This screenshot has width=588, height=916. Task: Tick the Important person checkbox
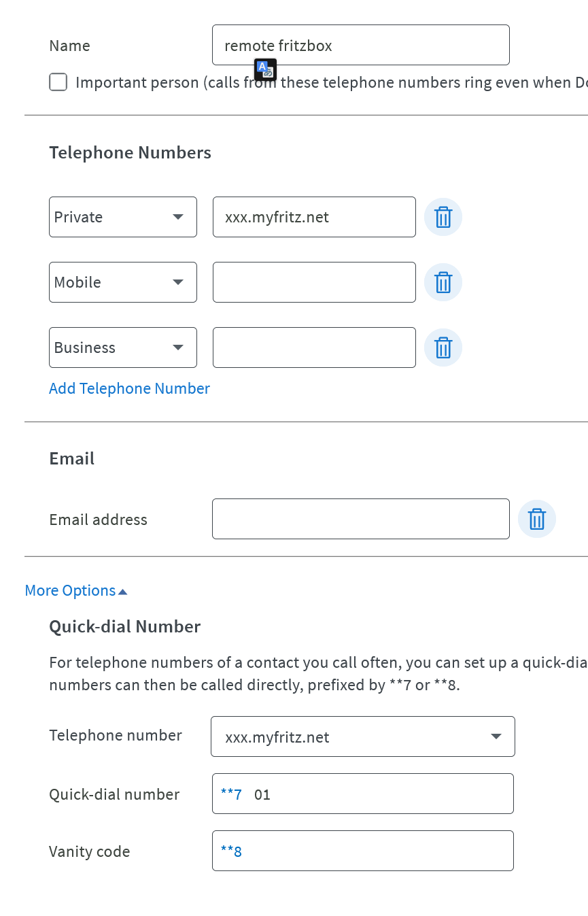[x=58, y=82]
